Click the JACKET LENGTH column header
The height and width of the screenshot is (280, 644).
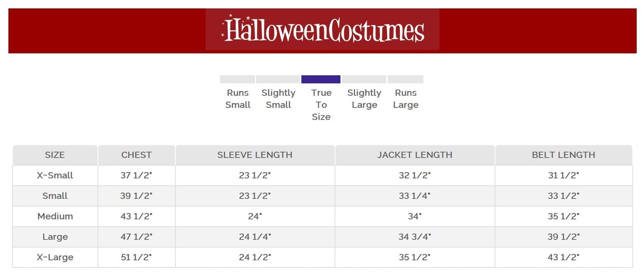coord(415,155)
